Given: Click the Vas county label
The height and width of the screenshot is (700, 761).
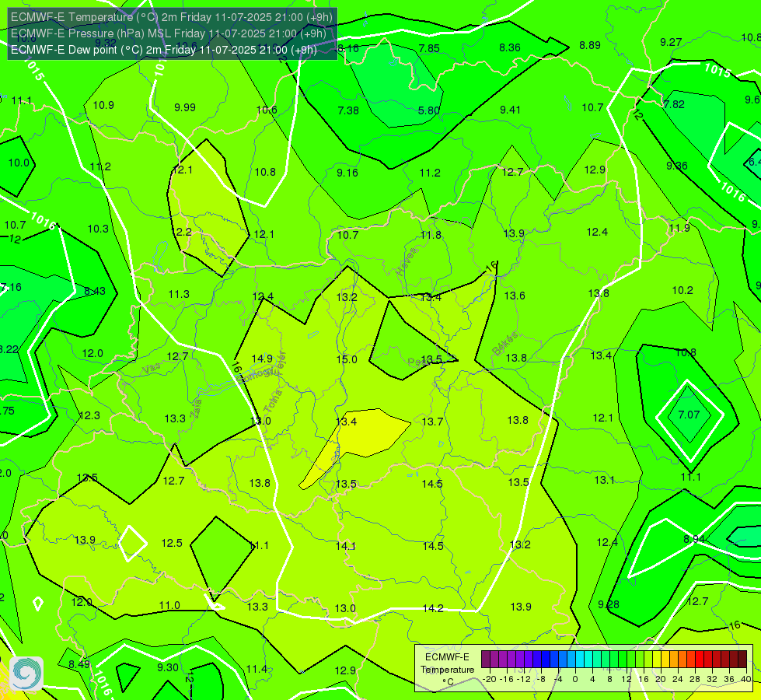Looking at the screenshot, I should (152, 369).
